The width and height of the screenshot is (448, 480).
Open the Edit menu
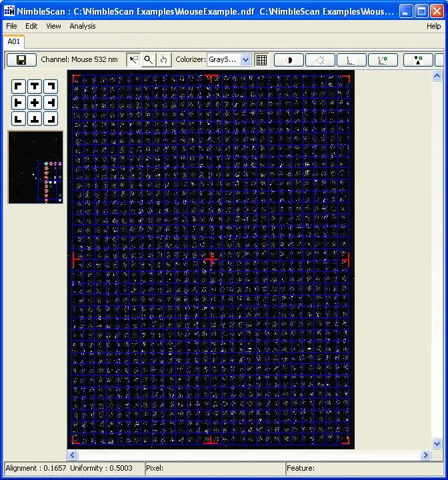click(x=31, y=26)
